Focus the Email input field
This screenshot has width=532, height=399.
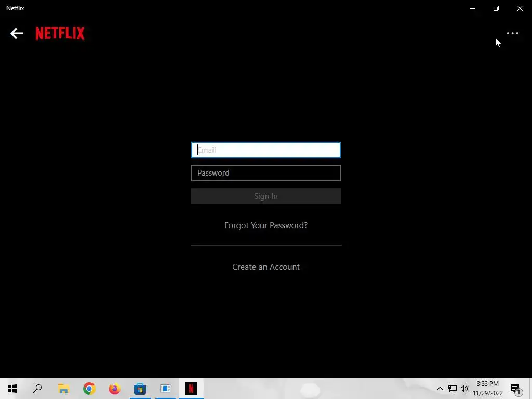(265, 150)
